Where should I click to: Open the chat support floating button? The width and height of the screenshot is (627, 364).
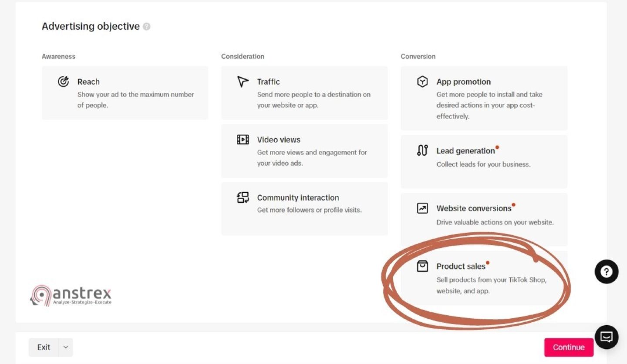pos(607,337)
